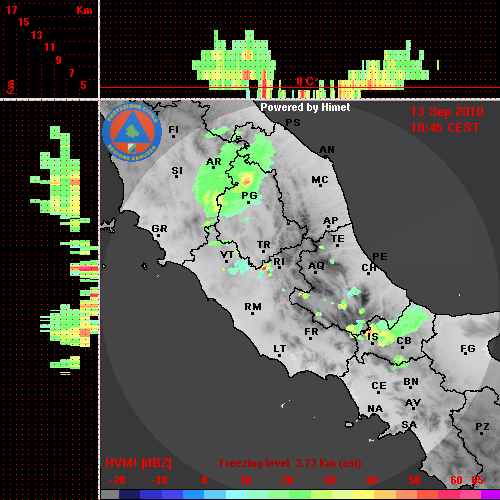500x500 pixels.
Task: Click the 'RM' city label
Action: pos(253,307)
